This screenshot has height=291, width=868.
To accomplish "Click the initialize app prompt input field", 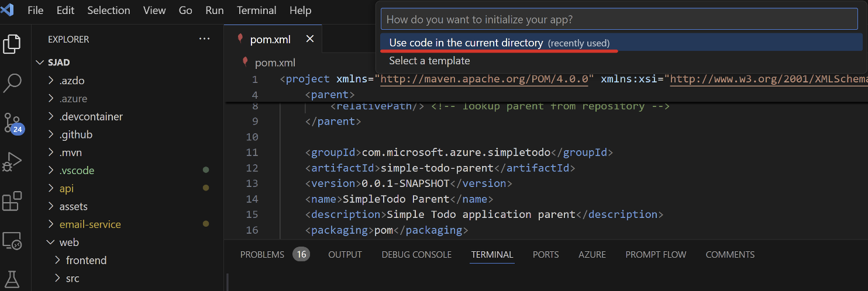I will coord(620,19).
